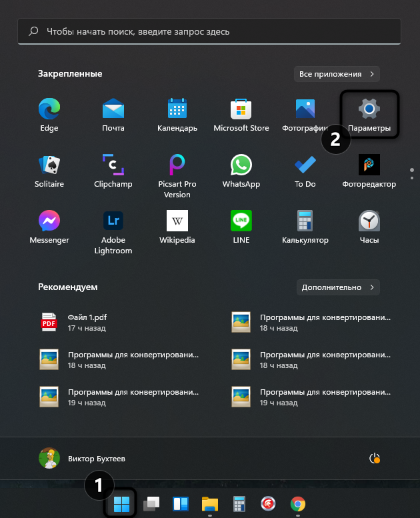Launch the Календарь calendar app
420x518 pixels.
click(x=177, y=115)
